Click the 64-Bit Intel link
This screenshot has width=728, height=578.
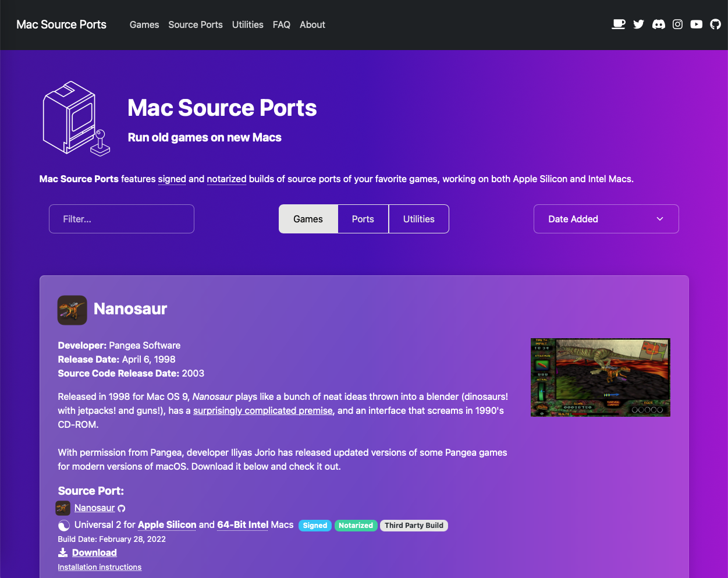243,524
